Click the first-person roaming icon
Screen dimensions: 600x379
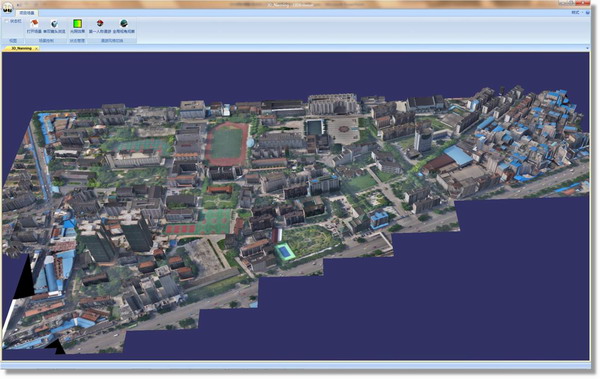(x=100, y=24)
